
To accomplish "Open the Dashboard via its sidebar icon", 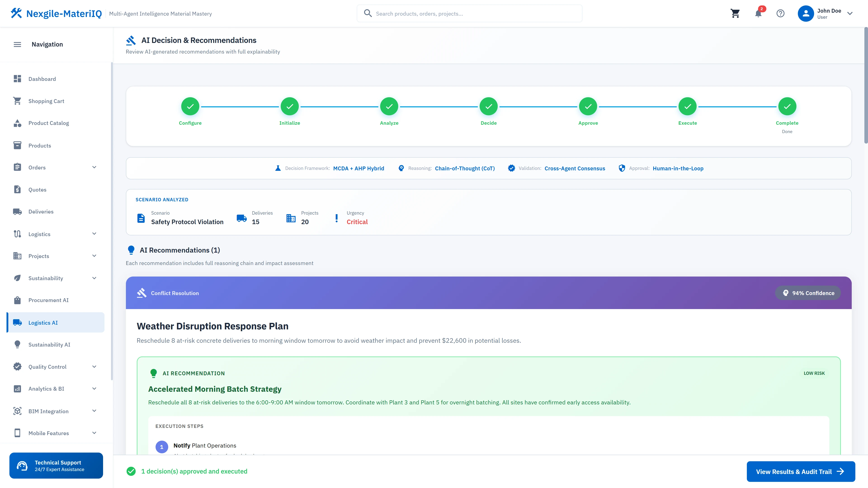I will click(x=18, y=78).
